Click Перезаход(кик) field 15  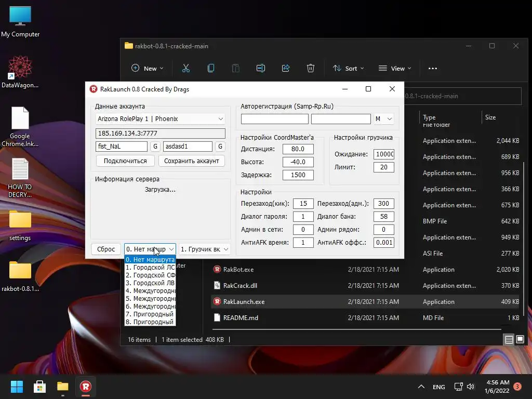pyautogui.click(x=303, y=204)
